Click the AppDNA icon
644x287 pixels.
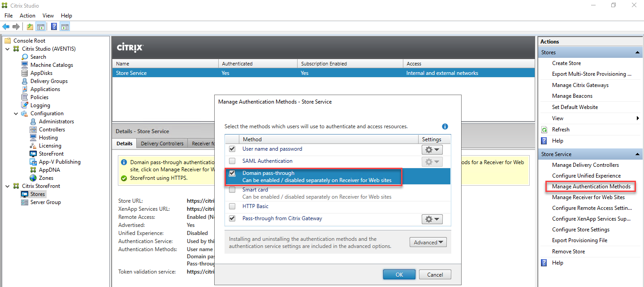[x=33, y=170]
